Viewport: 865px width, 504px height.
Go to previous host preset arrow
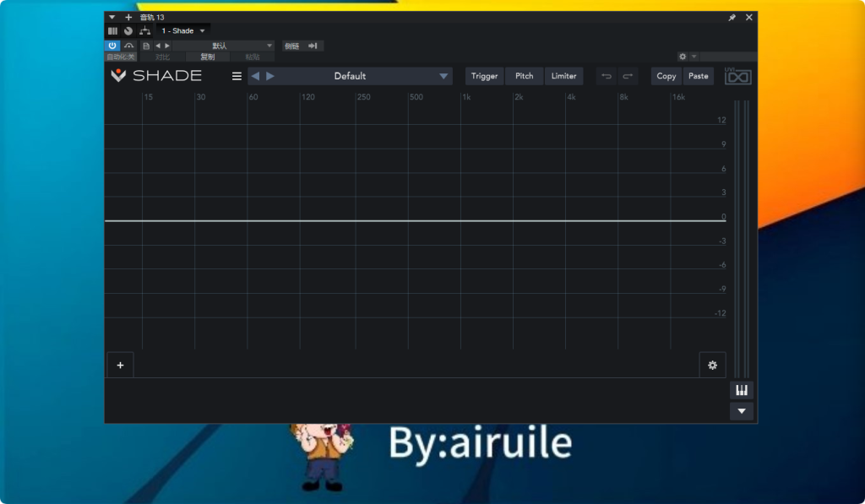(x=158, y=46)
